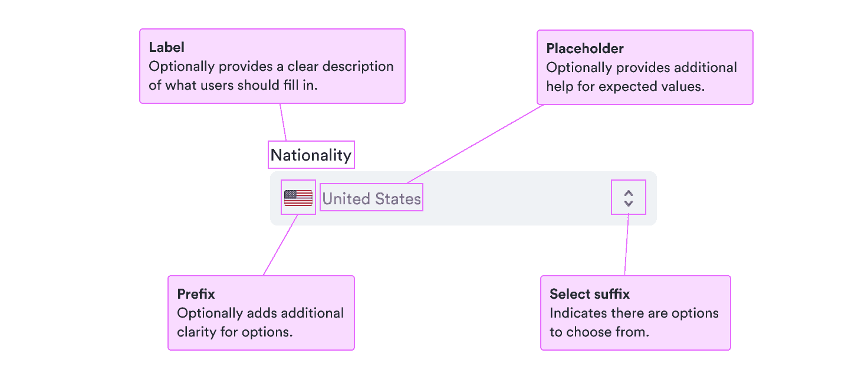Click the "Nationality" field label
The width and height of the screenshot is (868, 379).
[311, 155]
